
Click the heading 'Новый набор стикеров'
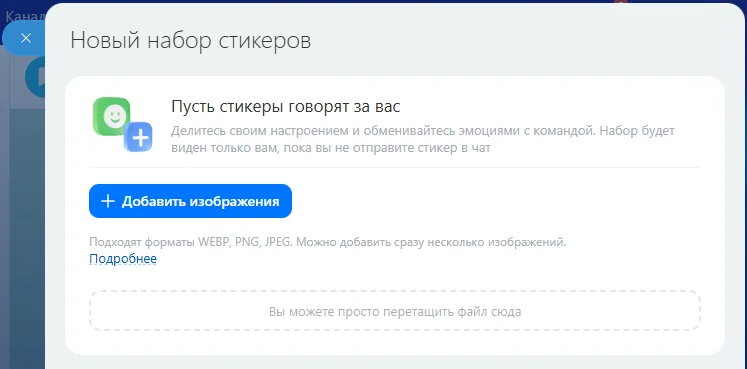tap(191, 40)
